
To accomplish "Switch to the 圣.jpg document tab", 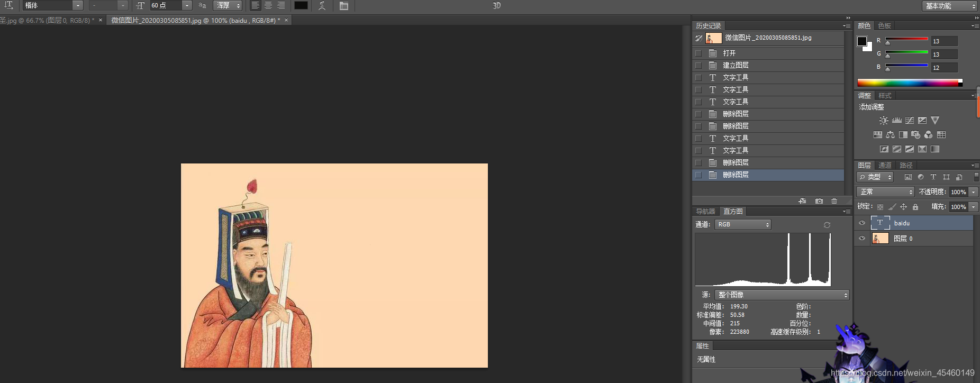I will 47,20.
